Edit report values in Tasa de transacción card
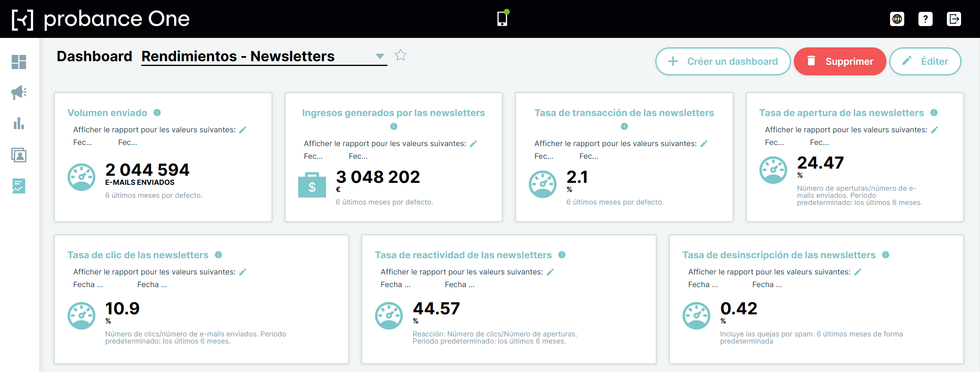The height and width of the screenshot is (372, 980). (x=704, y=143)
